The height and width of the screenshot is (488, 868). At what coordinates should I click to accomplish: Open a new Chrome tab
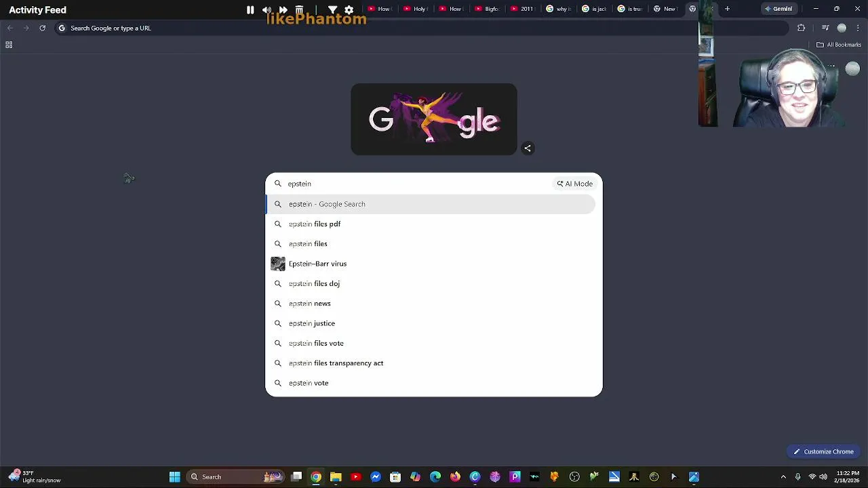(727, 9)
